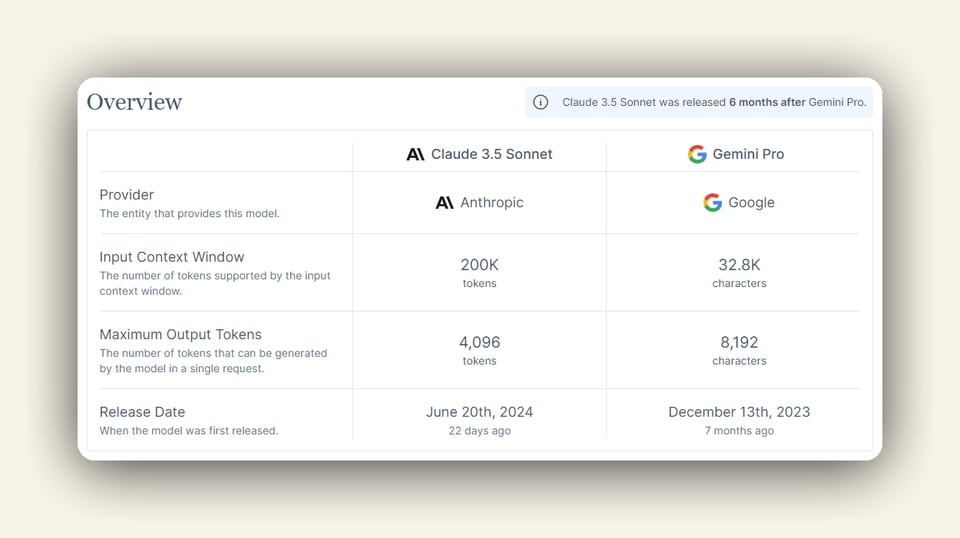Click the Google logo in Provider row

click(x=712, y=203)
